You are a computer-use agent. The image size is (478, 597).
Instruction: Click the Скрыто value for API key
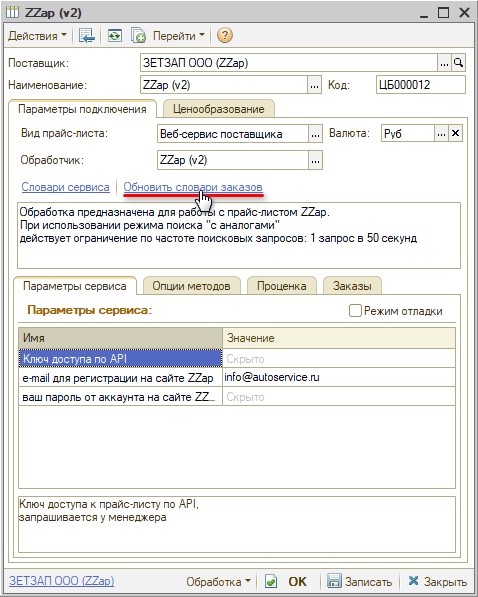pyautogui.click(x=339, y=359)
